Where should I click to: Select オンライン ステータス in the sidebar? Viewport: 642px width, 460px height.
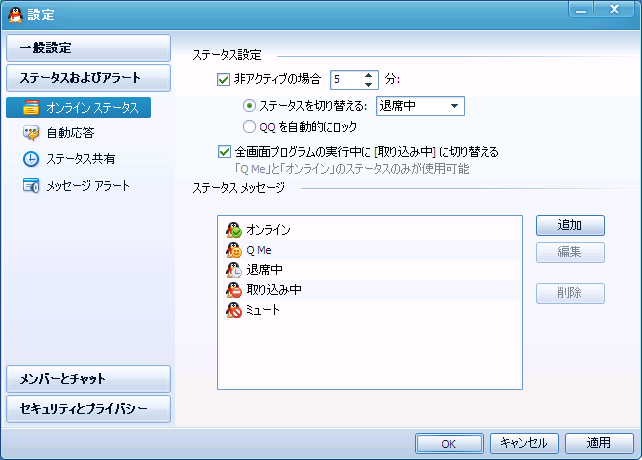[79, 107]
